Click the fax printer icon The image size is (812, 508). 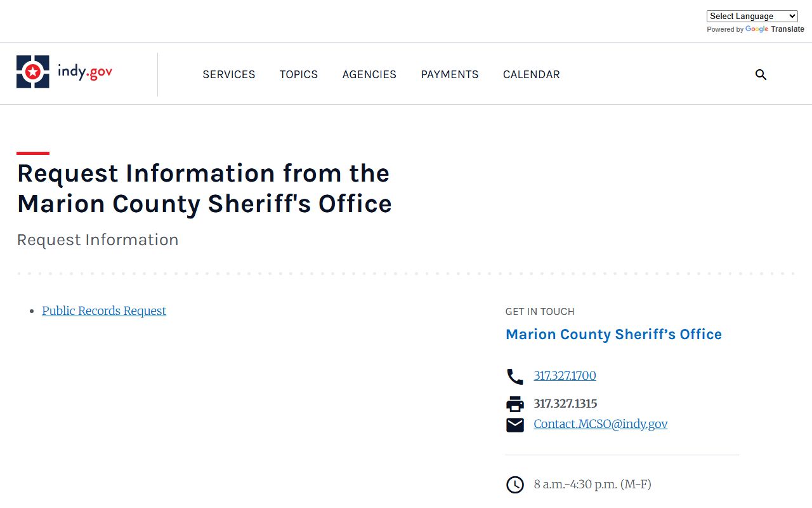click(514, 404)
